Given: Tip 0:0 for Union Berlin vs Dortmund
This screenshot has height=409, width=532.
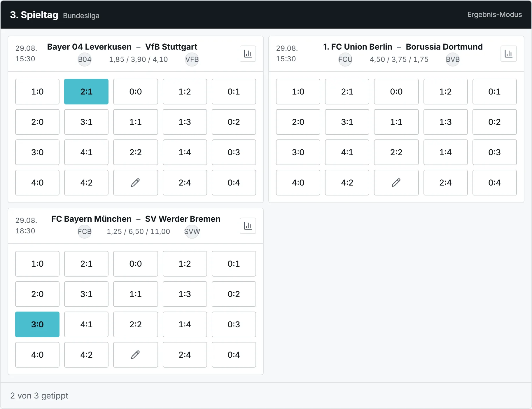Looking at the screenshot, I should tap(396, 92).
